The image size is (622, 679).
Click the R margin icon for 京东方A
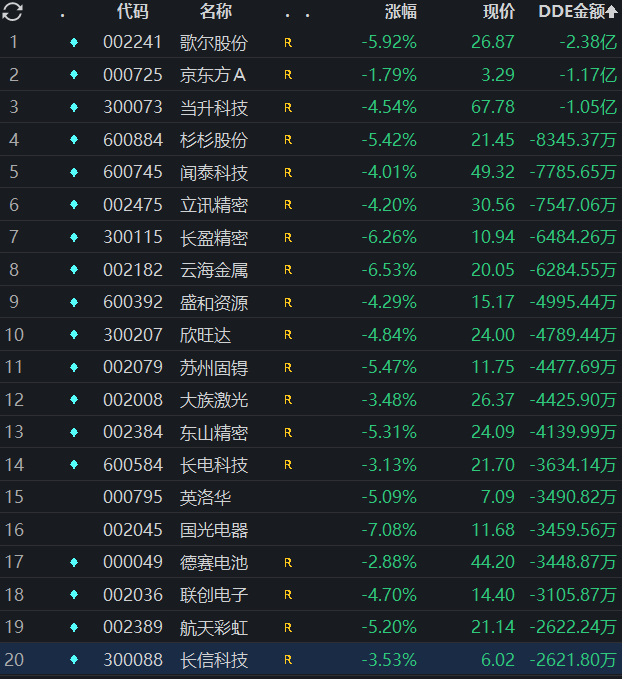(x=288, y=75)
